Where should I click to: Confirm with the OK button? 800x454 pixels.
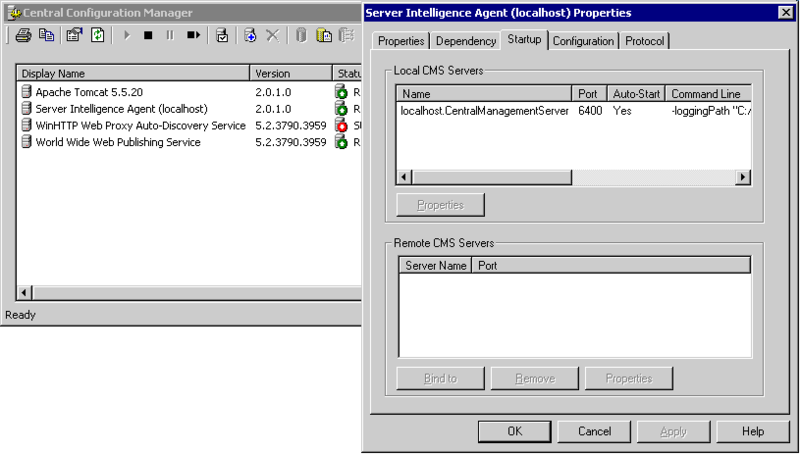click(515, 432)
